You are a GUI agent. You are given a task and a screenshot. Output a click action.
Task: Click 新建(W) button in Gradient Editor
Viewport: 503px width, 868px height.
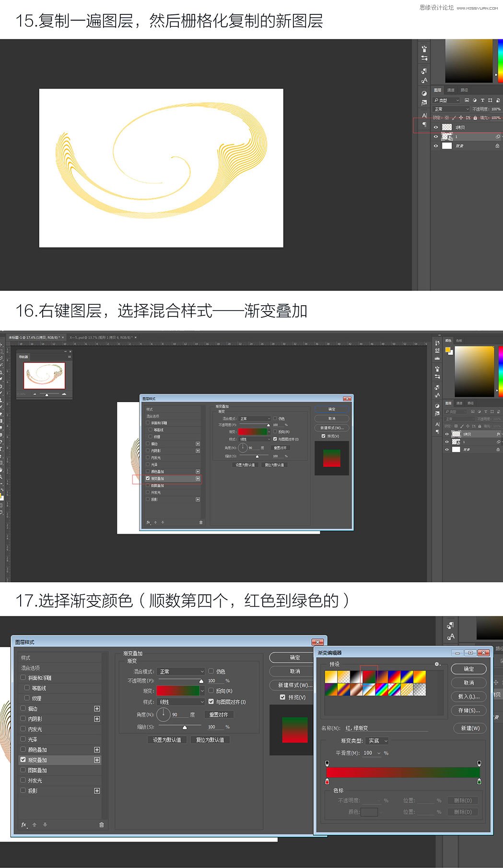pos(470,728)
